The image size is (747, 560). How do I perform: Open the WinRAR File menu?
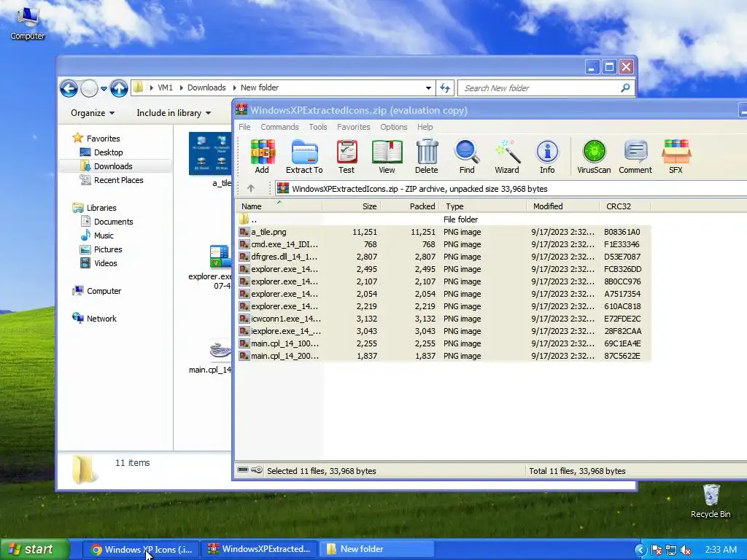click(x=244, y=127)
